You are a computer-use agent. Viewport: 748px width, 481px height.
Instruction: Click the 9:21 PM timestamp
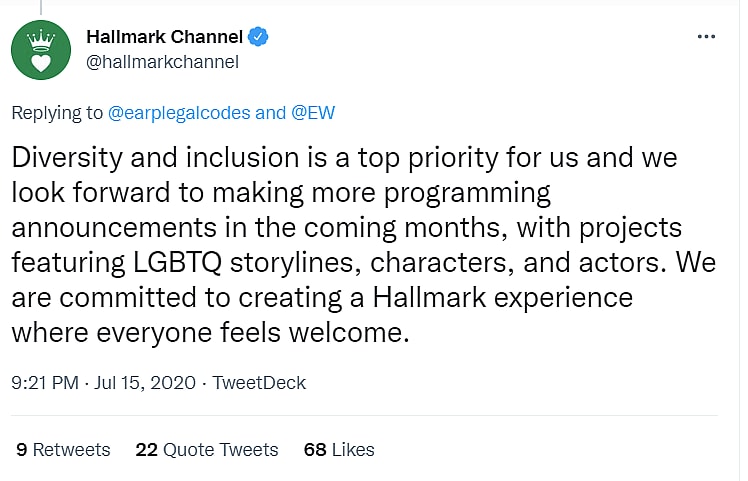45,383
